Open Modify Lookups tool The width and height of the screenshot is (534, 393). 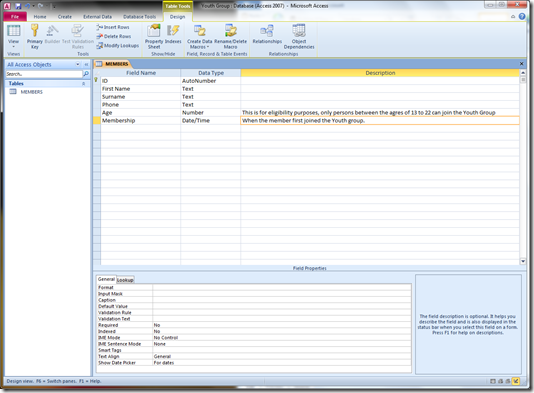(117, 45)
